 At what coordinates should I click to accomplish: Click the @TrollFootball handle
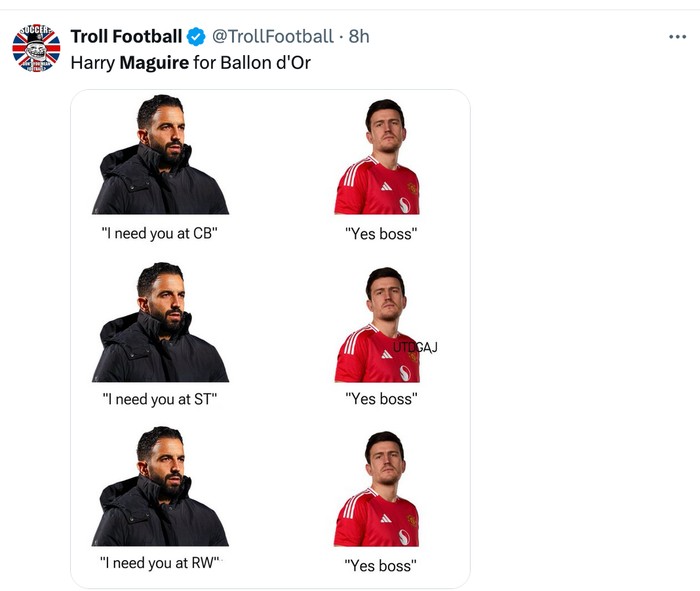coord(272,37)
